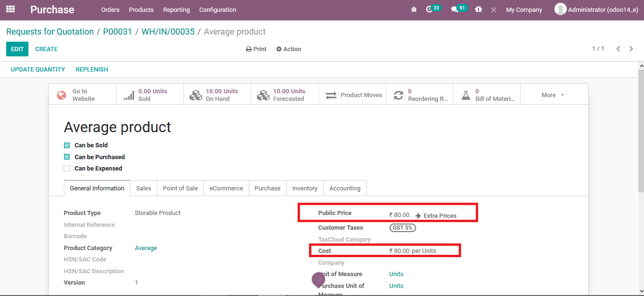Click the gift icon in top bar

coord(479,9)
